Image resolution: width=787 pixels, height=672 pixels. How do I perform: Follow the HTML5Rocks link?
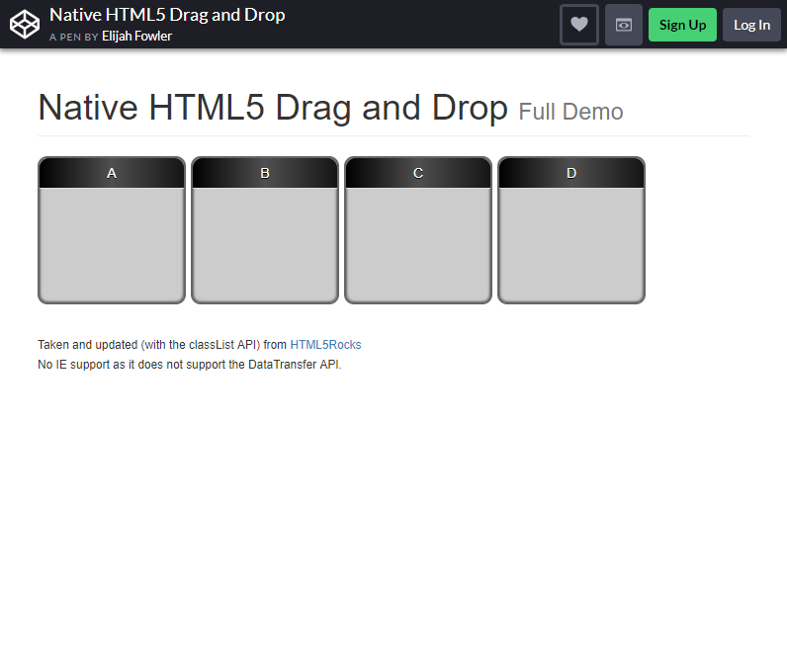[325, 345]
